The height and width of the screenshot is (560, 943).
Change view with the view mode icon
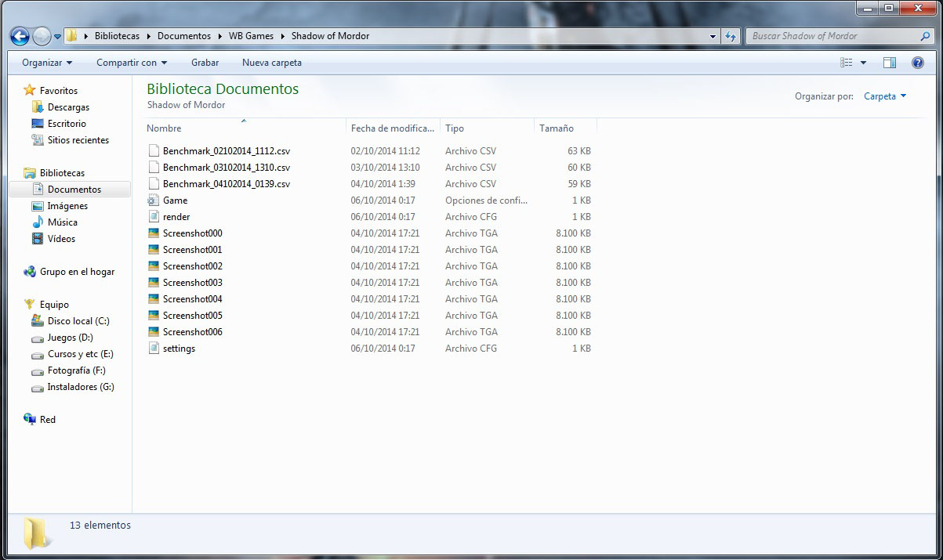[847, 63]
